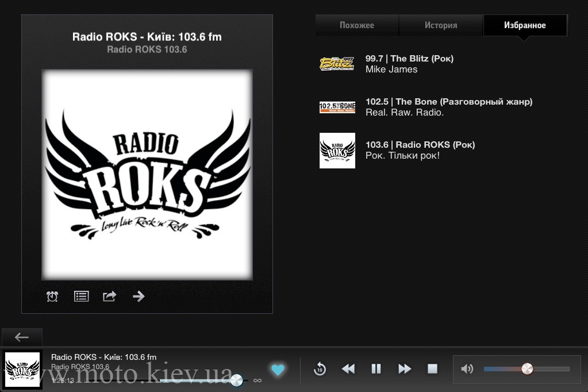The width and height of the screenshot is (588, 392).
Task: Click the 102.5 The Bone logo
Action: [x=337, y=107]
